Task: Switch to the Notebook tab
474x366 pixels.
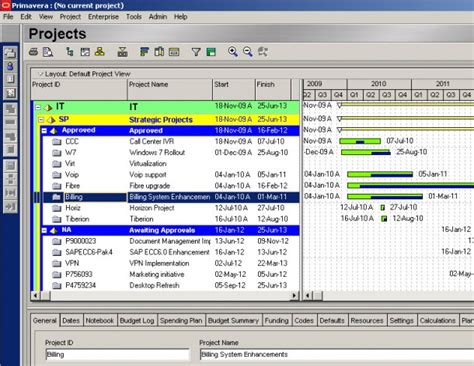Action: tap(100, 321)
